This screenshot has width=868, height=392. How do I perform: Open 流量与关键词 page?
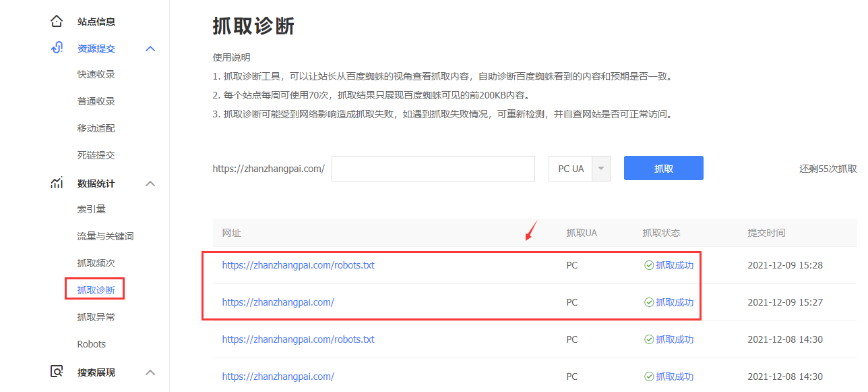tap(106, 236)
